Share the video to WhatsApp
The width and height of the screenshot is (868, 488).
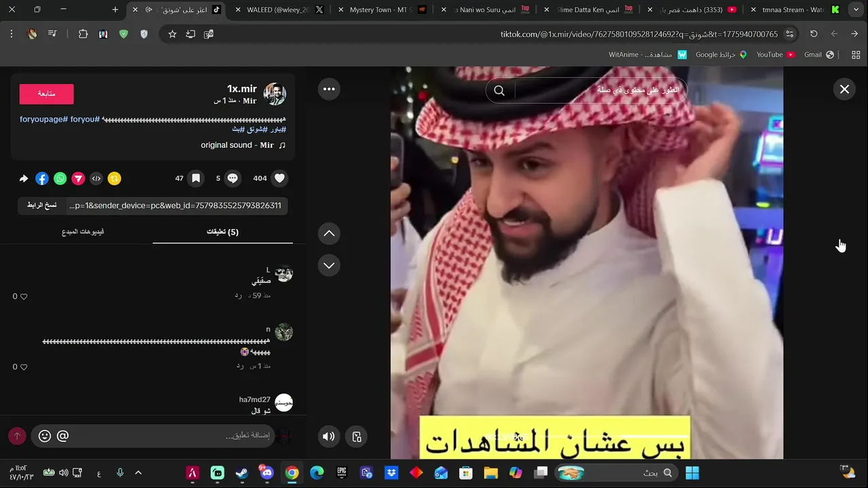click(x=60, y=178)
